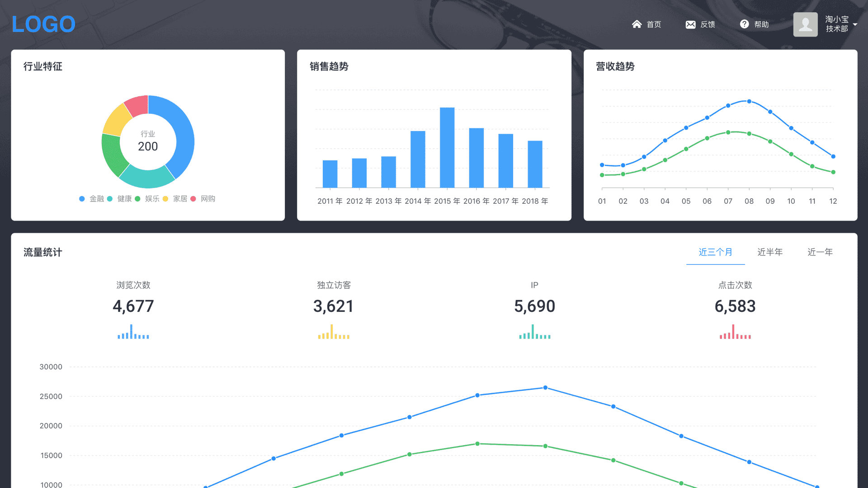Click the 3,621 unique visitors value

(334, 306)
